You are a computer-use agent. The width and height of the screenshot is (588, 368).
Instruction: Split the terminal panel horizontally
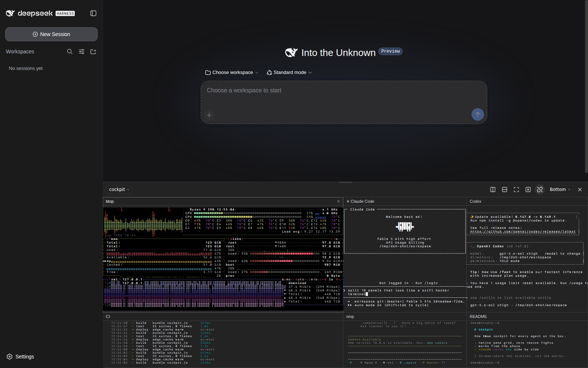[x=505, y=190]
